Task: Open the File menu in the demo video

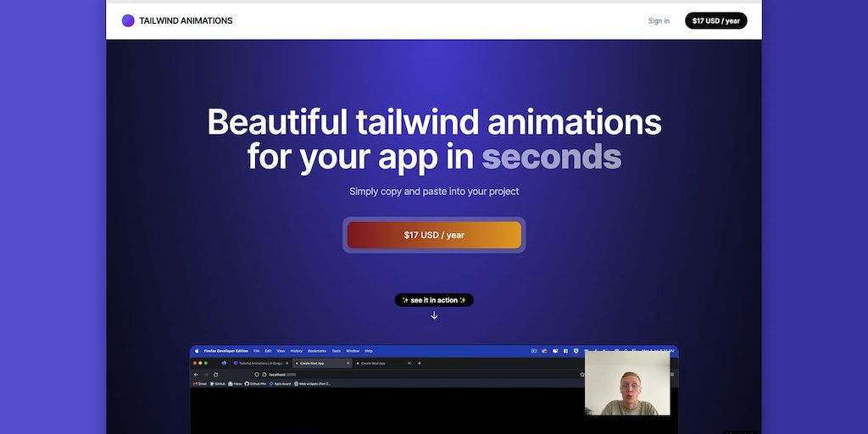Action: (x=256, y=351)
